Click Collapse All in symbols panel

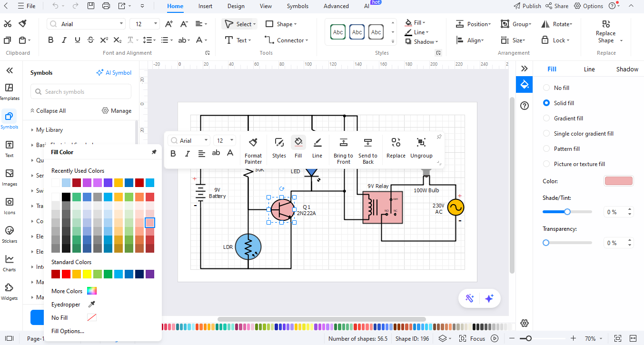[48, 111]
